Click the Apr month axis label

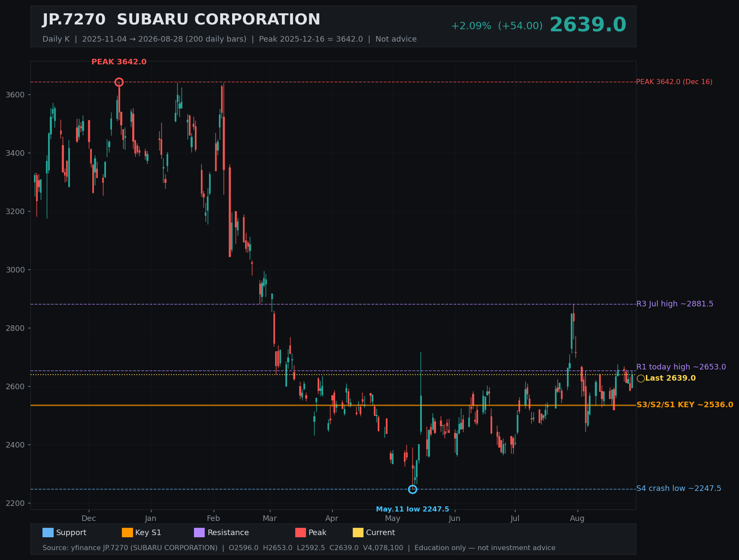(332, 518)
